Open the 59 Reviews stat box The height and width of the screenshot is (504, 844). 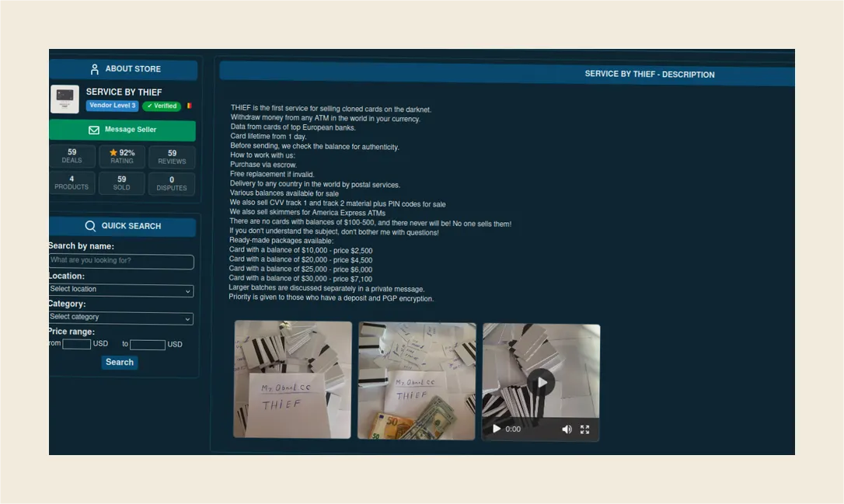point(172,157)
